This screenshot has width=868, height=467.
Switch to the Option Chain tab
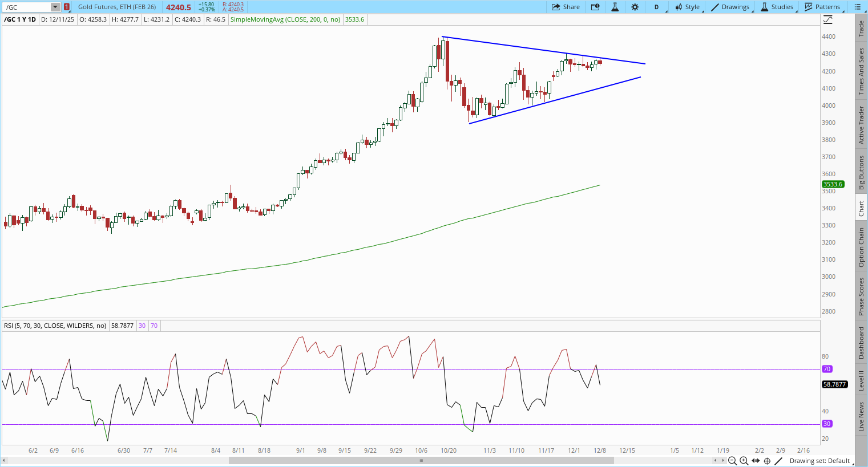pyautogui.click(x=861, y=247)
